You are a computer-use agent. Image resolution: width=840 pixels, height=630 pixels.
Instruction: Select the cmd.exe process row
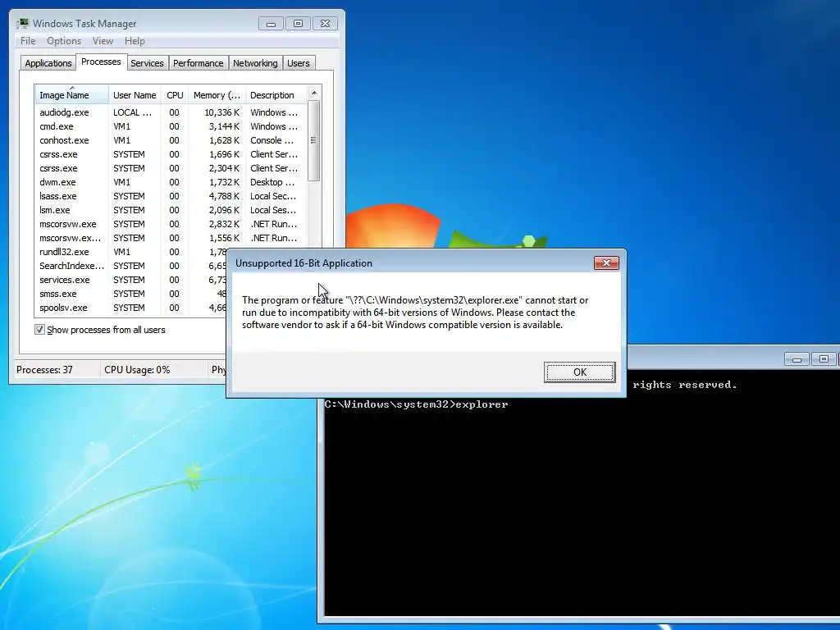171,126
